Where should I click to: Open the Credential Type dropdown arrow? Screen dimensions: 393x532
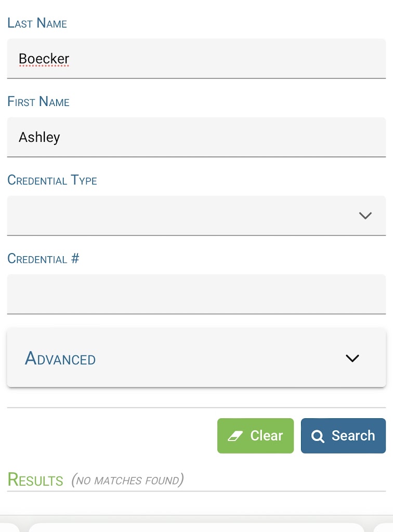pyautogui.click(x=365, y=215)
